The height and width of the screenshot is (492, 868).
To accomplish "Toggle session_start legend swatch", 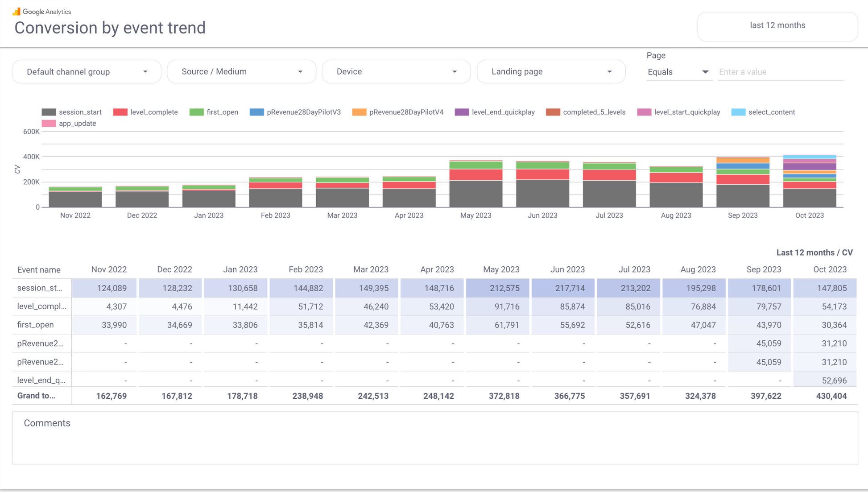I will pos(49,112).
